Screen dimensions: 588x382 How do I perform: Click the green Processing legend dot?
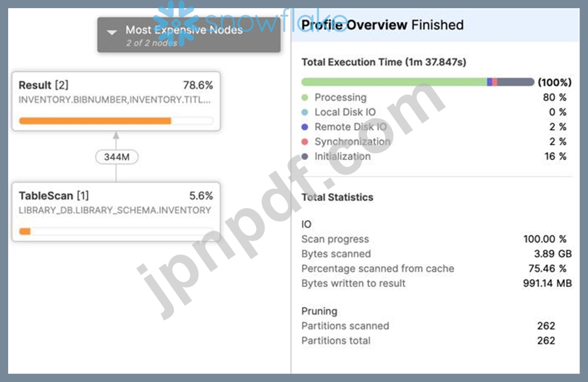305,98
